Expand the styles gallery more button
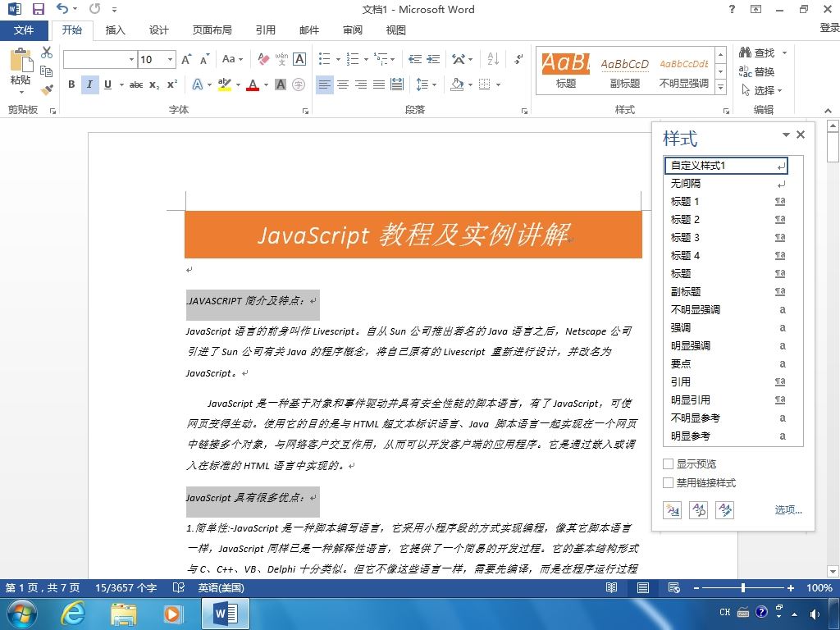 (x=721, y=87)
